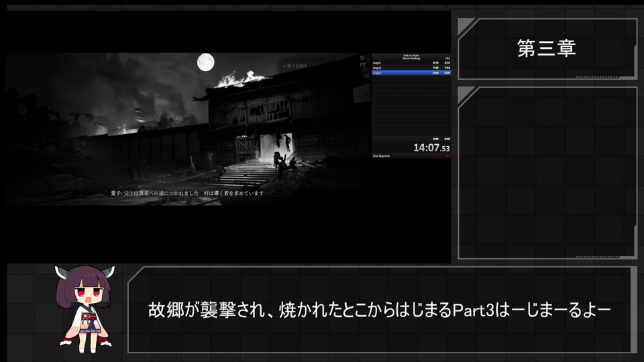Viewport: 644px width, 362px height.
Task: Select the stage2 split row
Action: tap(411, 68)
